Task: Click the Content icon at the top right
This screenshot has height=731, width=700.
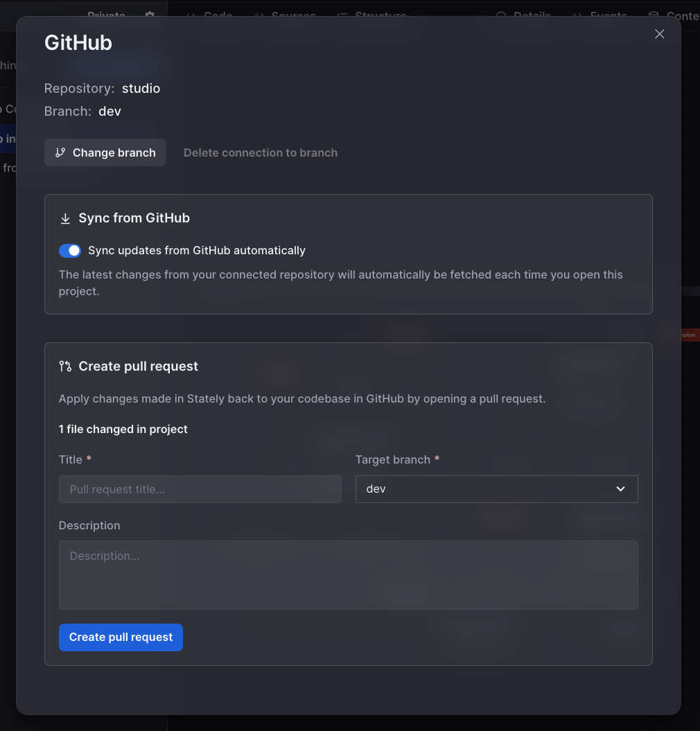Action: pos(652,15)
